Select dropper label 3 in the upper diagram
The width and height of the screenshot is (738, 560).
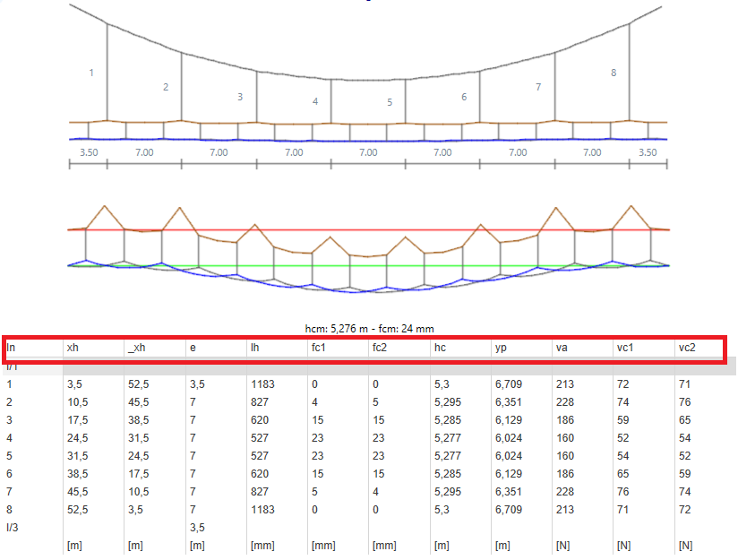point(240,97)
